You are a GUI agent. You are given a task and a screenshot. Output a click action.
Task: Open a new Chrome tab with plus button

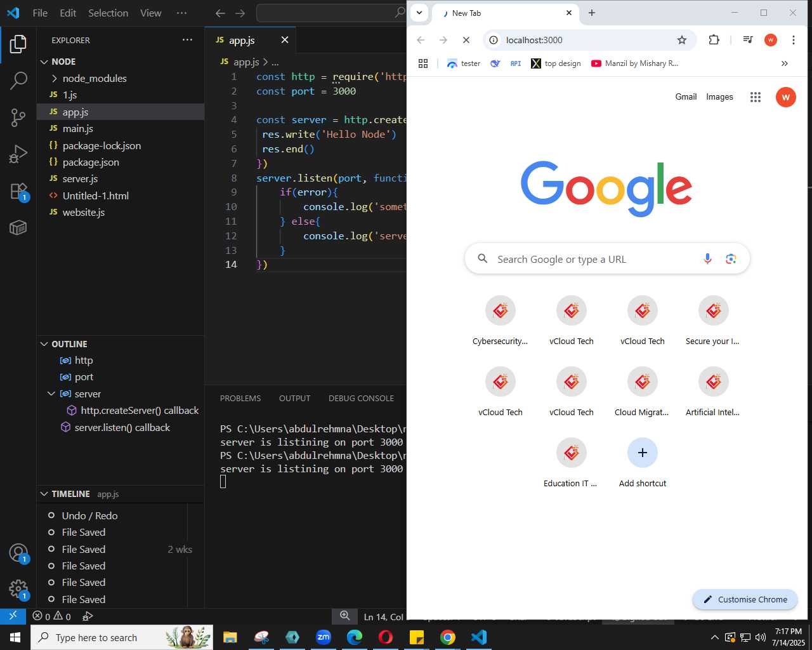592,13
